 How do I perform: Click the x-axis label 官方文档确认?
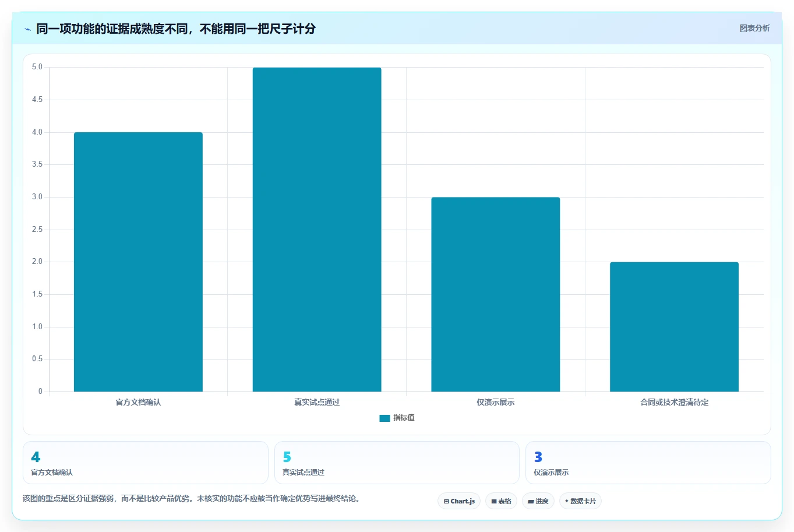coord(138,402)
